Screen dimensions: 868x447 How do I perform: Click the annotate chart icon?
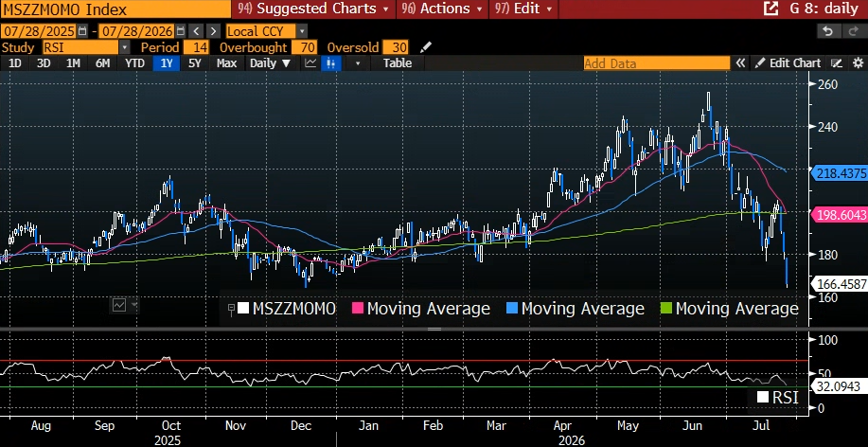tap(838, 63)
